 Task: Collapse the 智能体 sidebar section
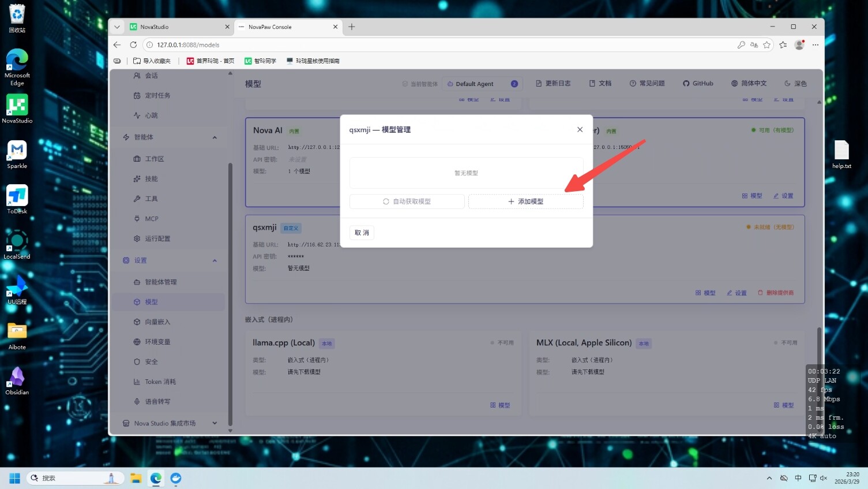[215, 137]
